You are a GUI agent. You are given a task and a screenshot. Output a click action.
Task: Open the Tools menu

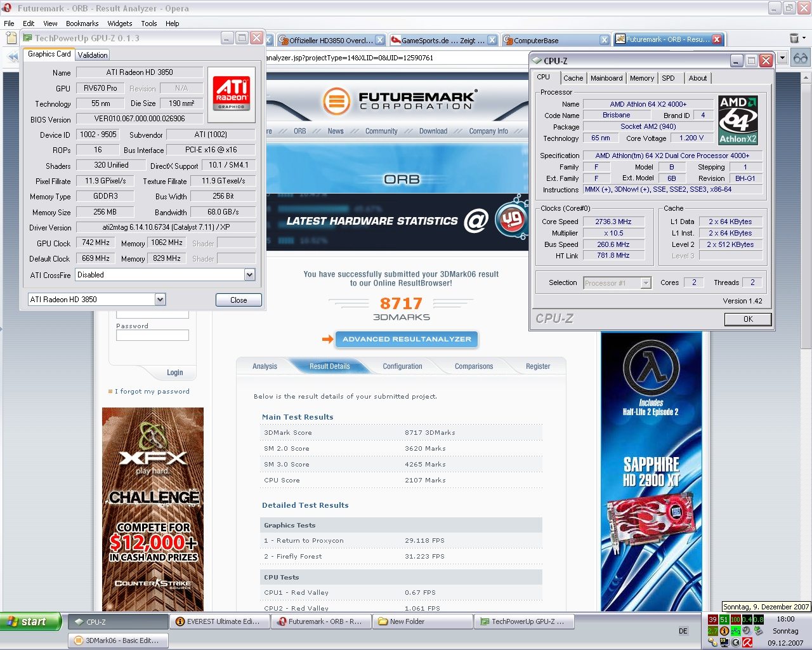click(x=149, y=23)
